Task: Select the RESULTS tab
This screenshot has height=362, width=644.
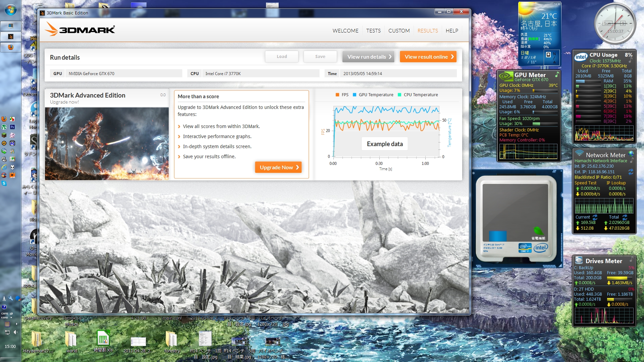Action: click(x=428, y=31)
